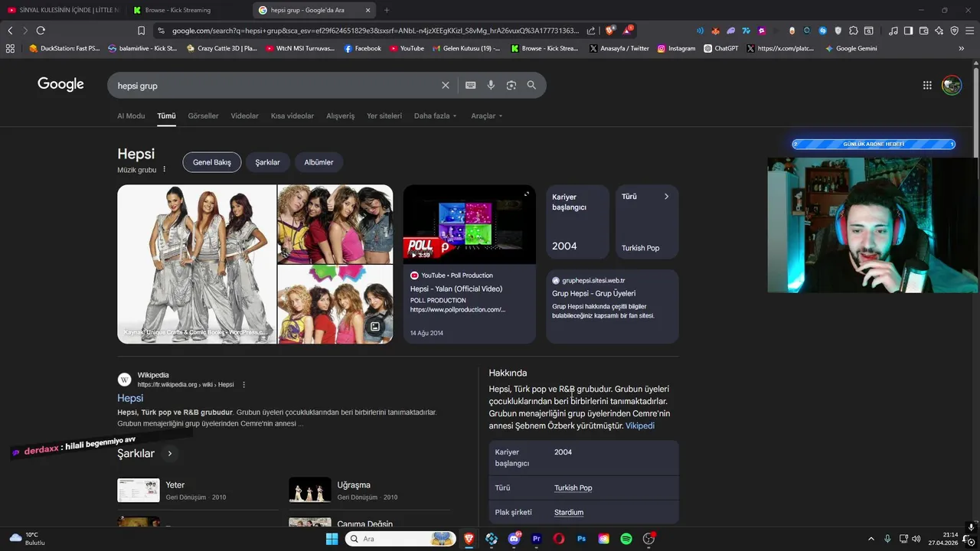This screenshot has width=980, height=551.
Task: Open the Stardium record label link
Action: pyautogui.click(x=569, y=512)
